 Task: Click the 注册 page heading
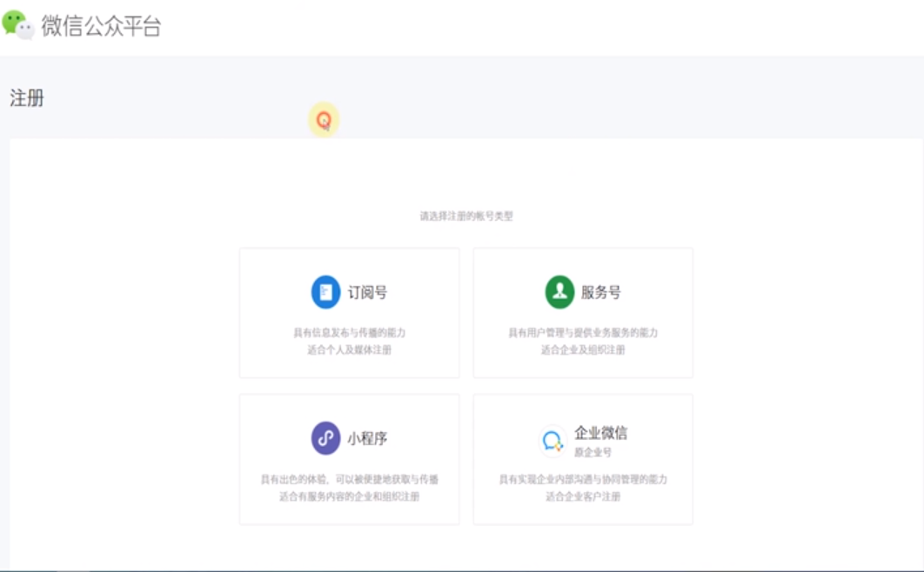point(27,98)
